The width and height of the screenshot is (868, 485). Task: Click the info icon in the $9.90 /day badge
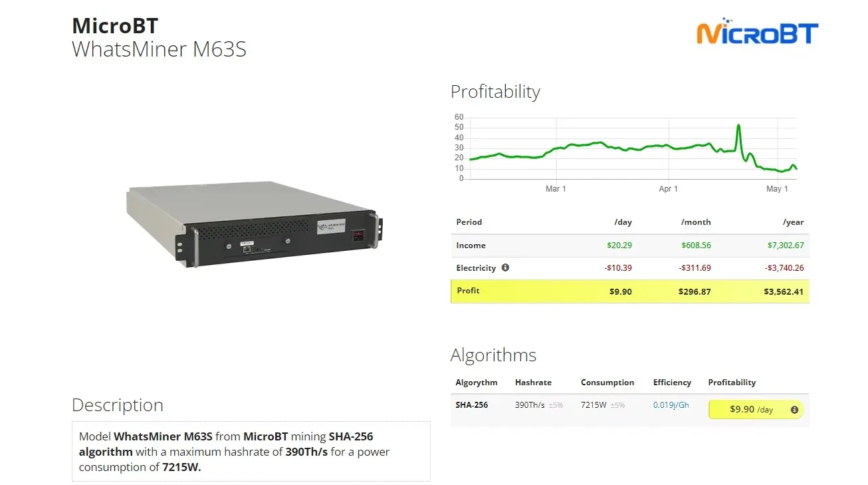(794, 410)
